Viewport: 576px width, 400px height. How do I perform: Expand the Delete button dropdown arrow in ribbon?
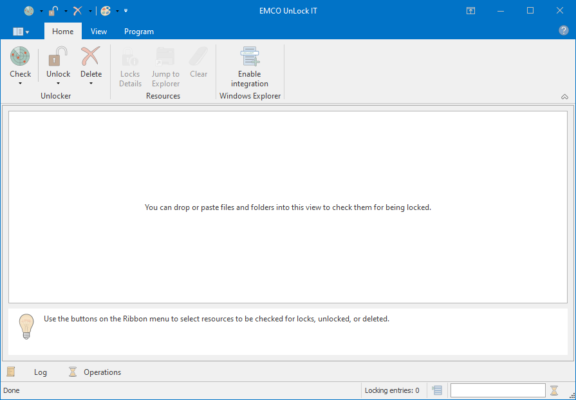point(91,83)
